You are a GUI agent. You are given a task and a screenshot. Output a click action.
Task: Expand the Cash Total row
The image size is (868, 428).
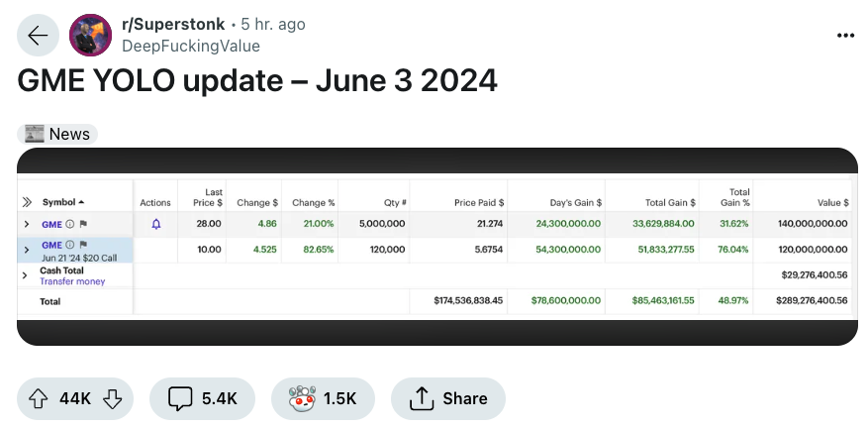pos(25,275)
